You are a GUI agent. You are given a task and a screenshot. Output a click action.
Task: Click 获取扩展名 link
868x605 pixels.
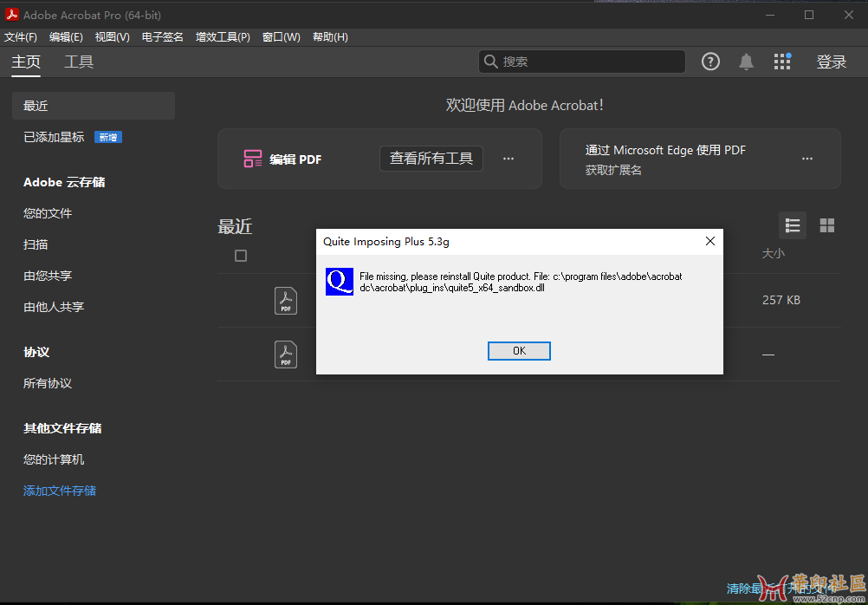pyautogui.click(x=613, y=170)
